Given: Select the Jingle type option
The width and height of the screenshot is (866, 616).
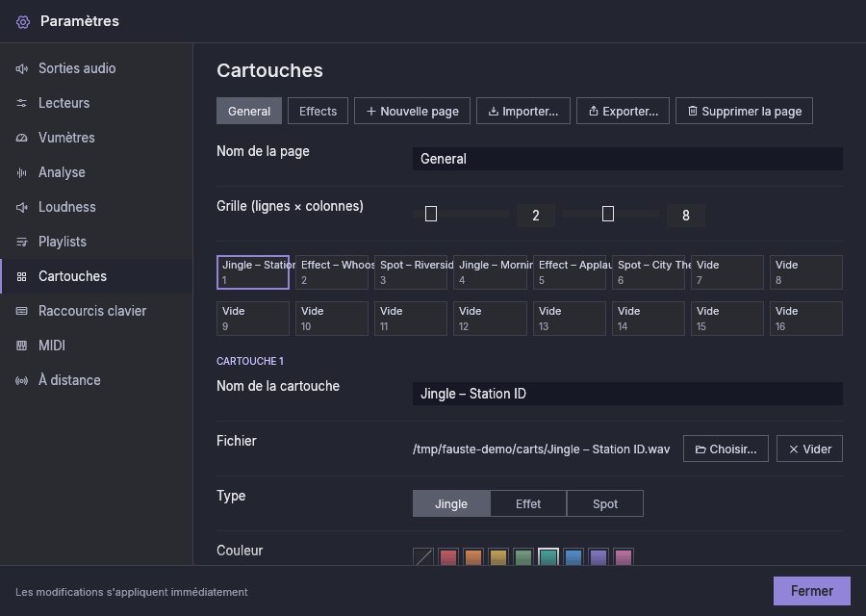Looking at the screenshot, I should (x=451, y=503).
